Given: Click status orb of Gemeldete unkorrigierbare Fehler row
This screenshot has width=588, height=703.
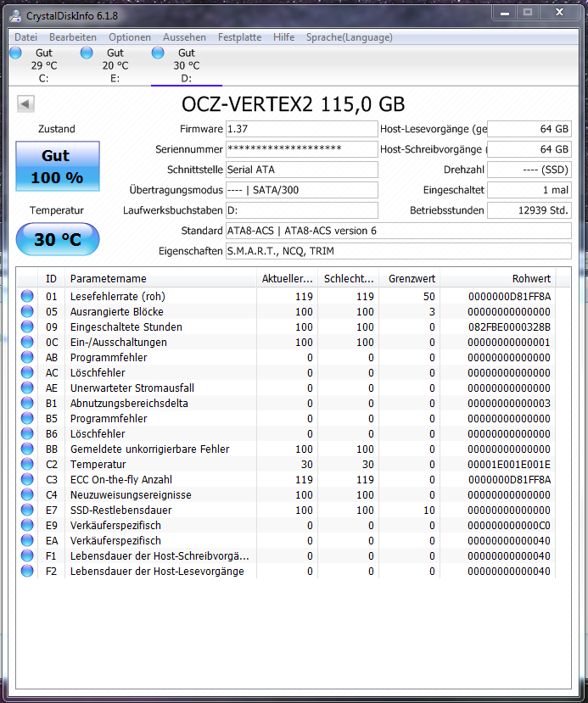Looking at the screenshot, I should pos(27,449).
